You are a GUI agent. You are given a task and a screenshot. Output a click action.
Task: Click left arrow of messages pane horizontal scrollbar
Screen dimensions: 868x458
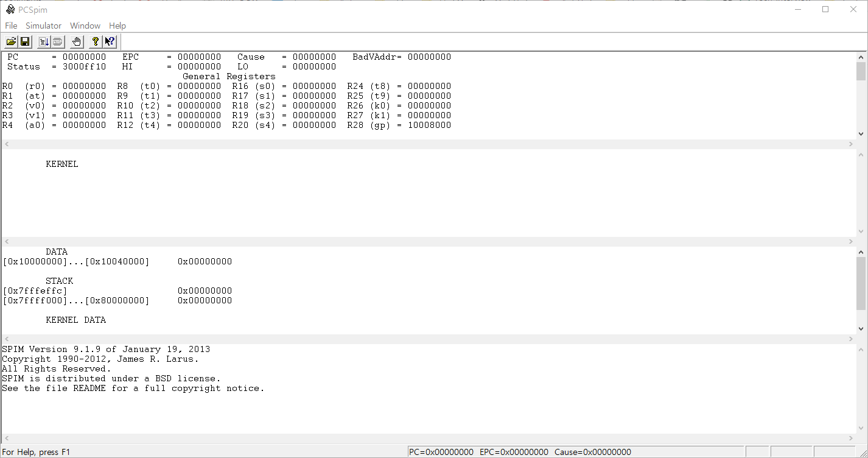[x=7, y=439]
